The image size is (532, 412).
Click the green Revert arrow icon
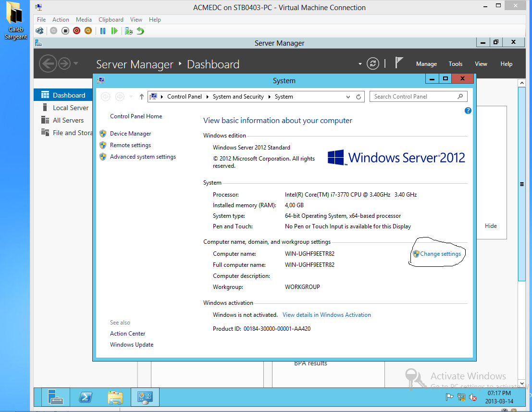pyautogui.click(x=140, y=31)
